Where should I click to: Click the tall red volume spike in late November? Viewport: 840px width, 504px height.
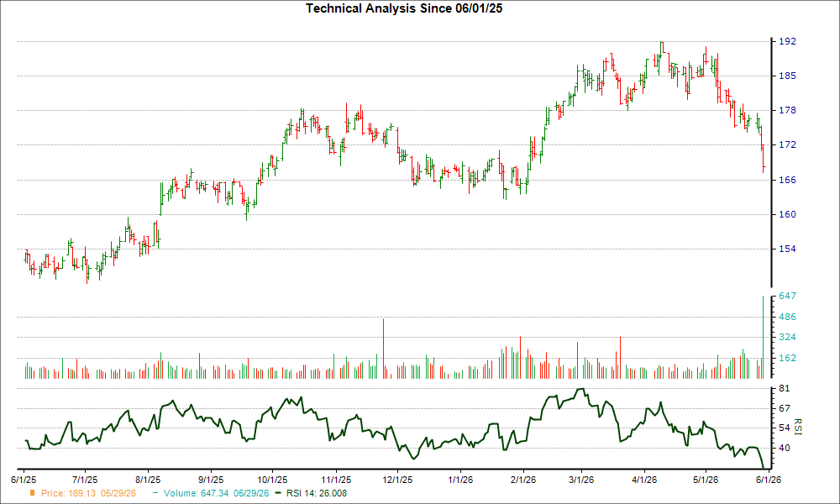click(x=384, y=349)
